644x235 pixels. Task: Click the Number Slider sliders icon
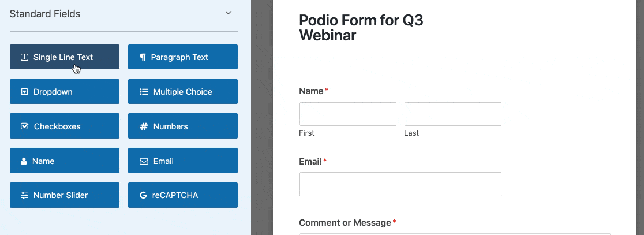pos(24,195)
